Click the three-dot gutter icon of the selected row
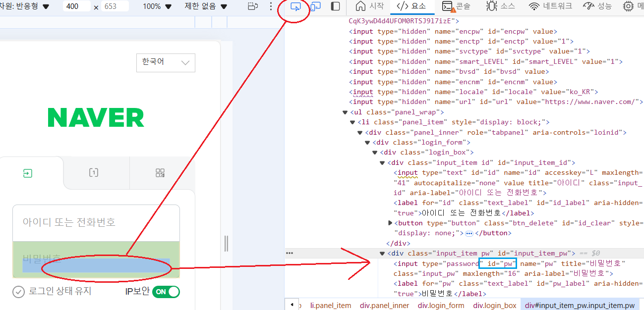The width and height of the screenshot is (644, 310). coord(290,253)
